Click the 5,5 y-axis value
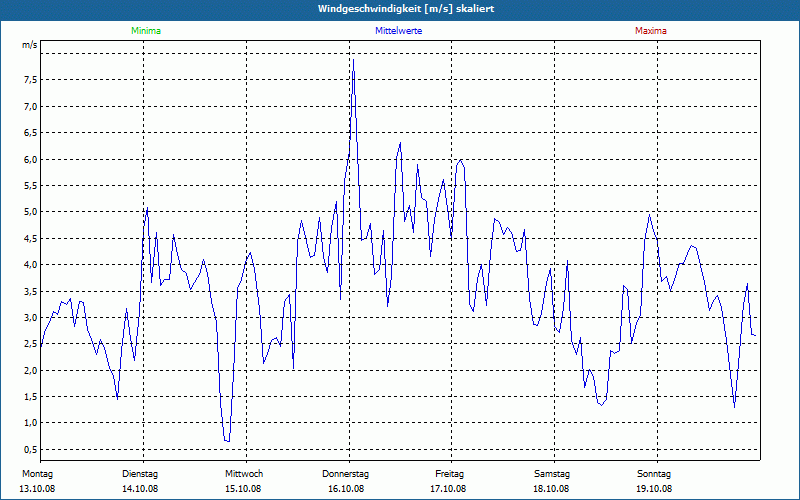 30,186
